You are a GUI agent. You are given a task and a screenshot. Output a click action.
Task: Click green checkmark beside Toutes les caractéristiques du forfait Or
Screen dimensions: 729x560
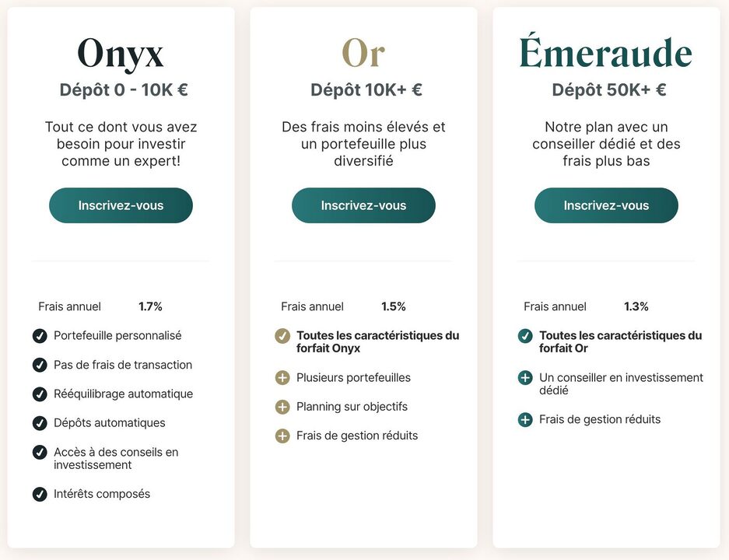pyautogui.click(x=525, y=335)
